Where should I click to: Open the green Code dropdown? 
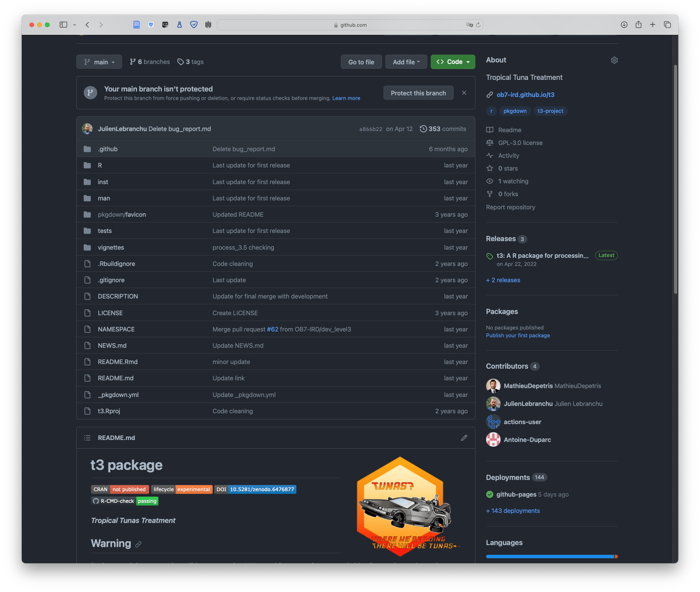pyautogui.click(x=453, y=62)
